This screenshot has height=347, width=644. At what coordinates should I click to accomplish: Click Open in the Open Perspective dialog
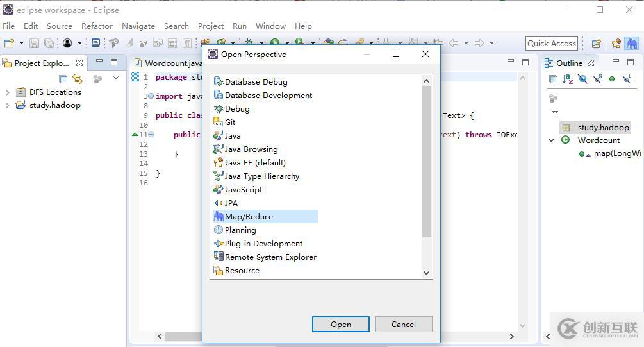pos(340,324)
